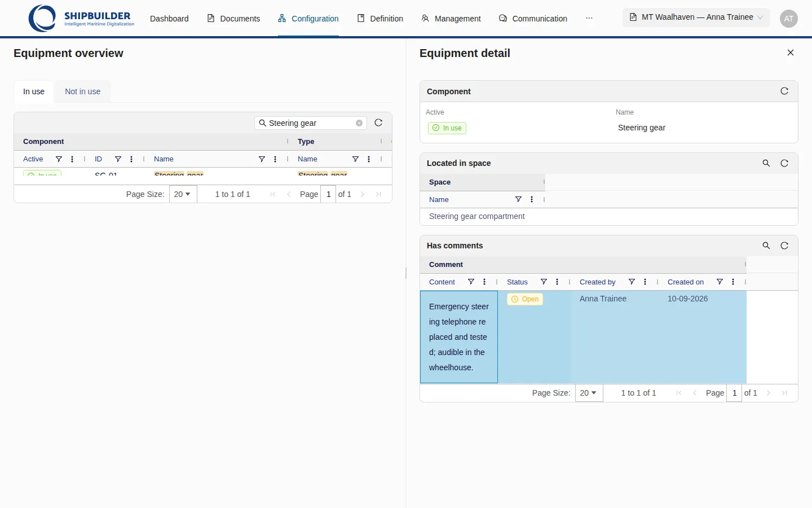
Task: Select the Steering gear compartment row
Action: [x=609, y=216]
